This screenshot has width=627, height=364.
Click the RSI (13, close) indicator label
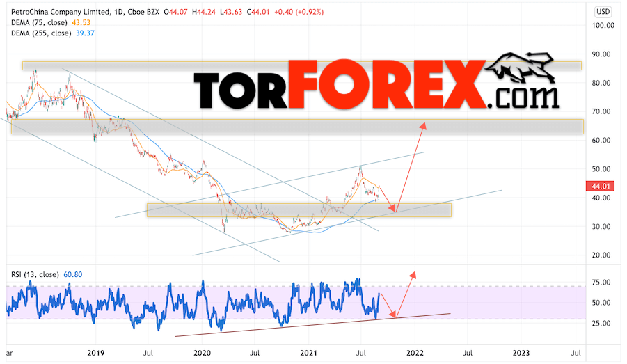click(35, 274)
